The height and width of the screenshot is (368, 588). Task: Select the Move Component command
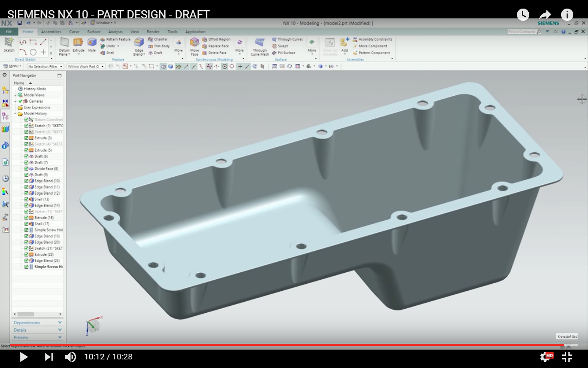(x=370, y=46)
